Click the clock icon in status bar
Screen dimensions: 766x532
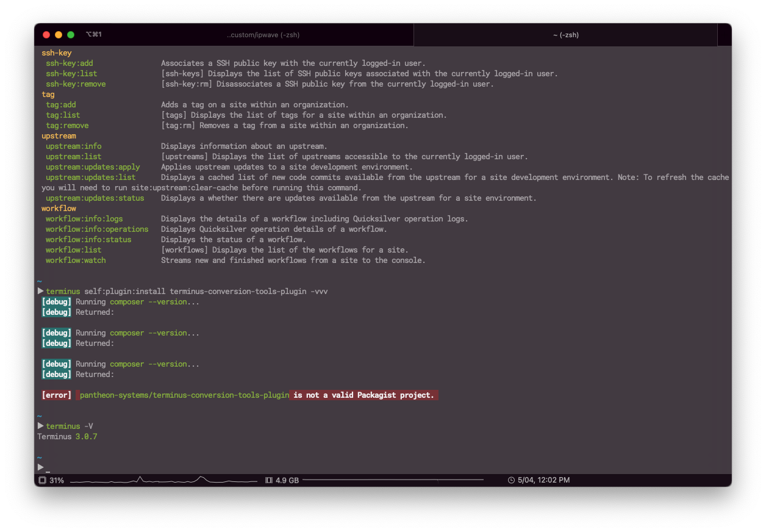(x=511, y=480)
